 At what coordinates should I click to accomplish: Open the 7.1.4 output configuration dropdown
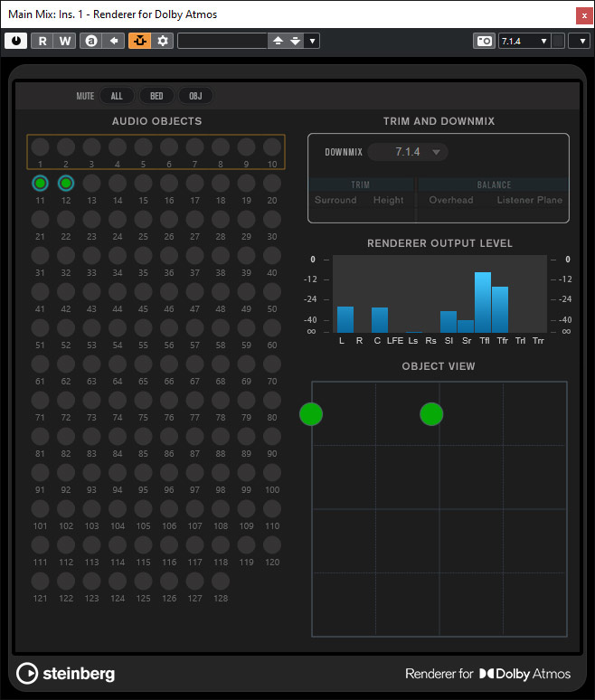(524, 41)
